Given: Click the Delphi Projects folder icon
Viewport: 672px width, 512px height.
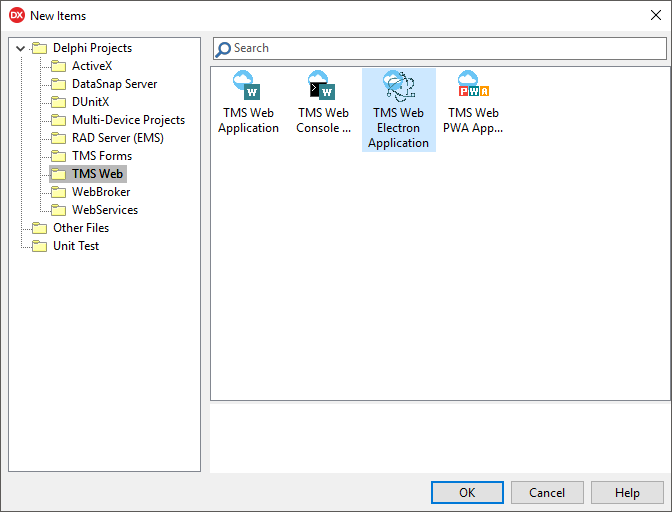Looking at the screenshot, I should click(40, 48).
